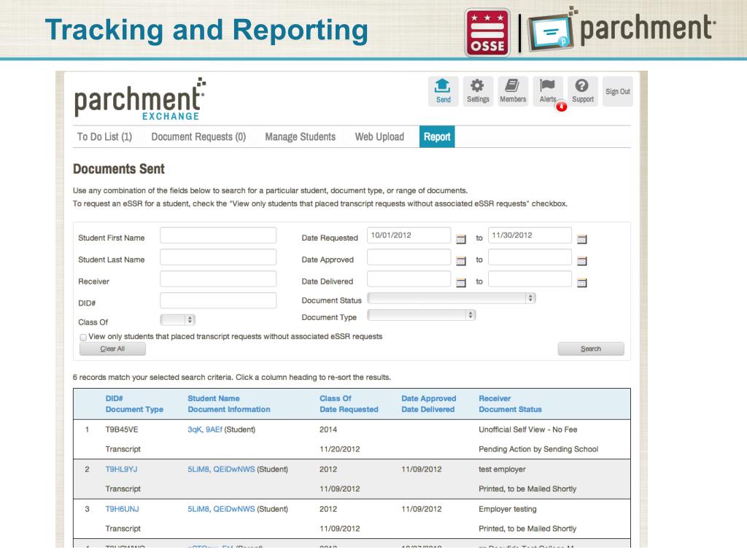Image resolution: width=747 pixels, height=560 pixels.
Task: Click Date Requested field showing 11/30/2012
Action: (530, 236)
